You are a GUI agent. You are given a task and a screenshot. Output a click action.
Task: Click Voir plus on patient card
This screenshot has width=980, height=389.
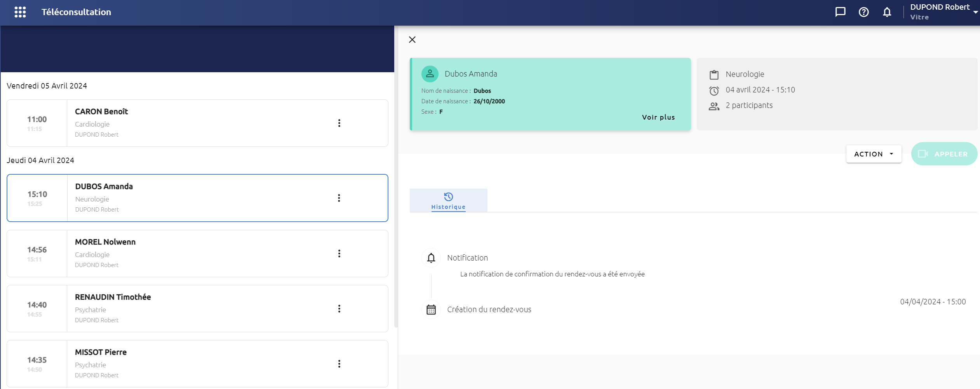tap(658, 117)
